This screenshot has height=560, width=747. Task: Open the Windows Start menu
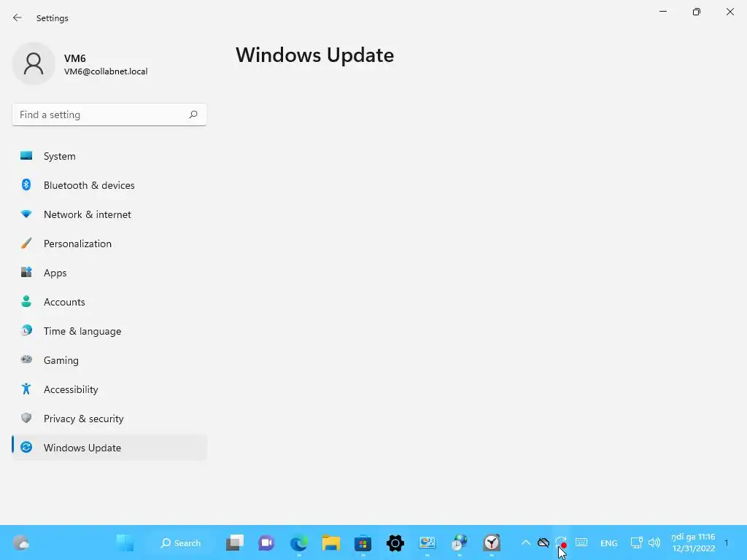tap(125, 542)
